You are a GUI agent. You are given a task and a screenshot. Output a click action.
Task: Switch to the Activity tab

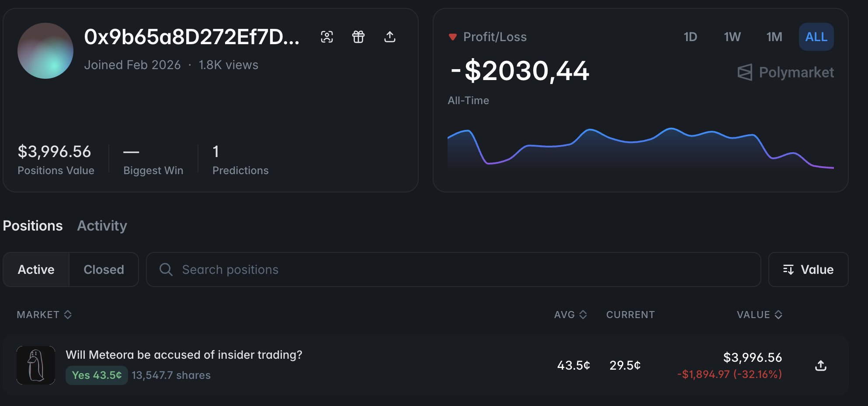(102, 226)
